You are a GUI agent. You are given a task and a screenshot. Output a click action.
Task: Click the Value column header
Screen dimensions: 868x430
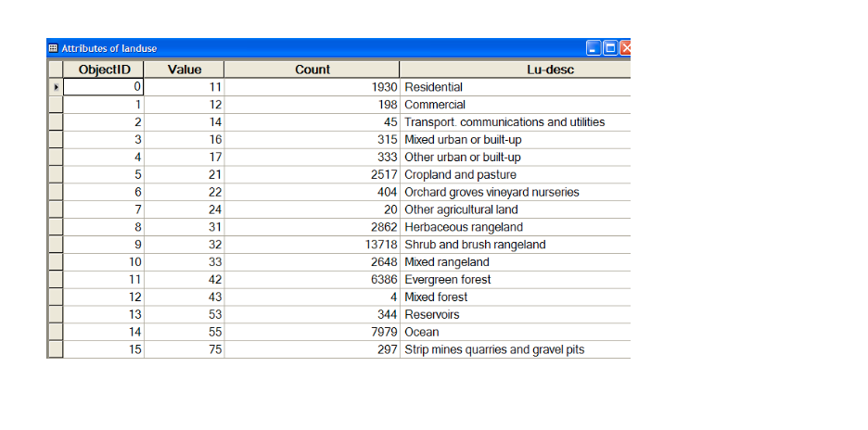tap(185, 70)
